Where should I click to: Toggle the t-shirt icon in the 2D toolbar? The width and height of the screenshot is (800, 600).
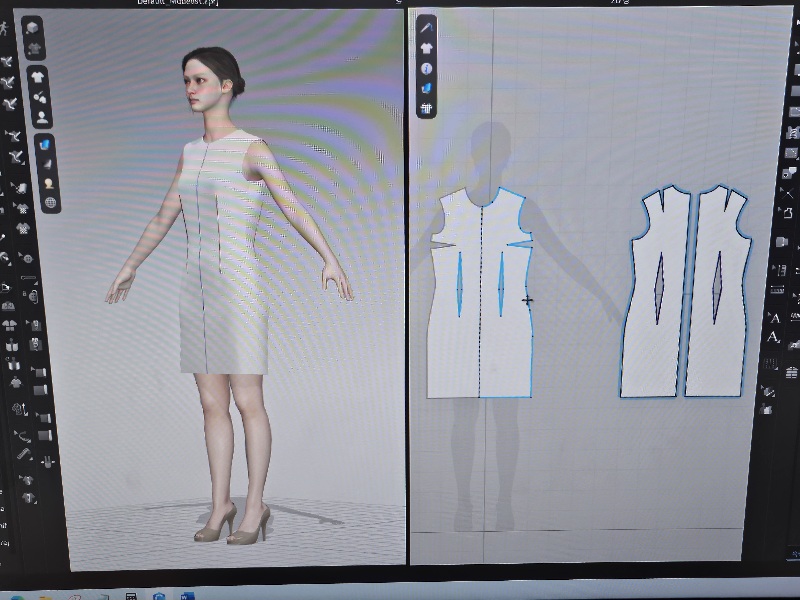coord(427,48)
